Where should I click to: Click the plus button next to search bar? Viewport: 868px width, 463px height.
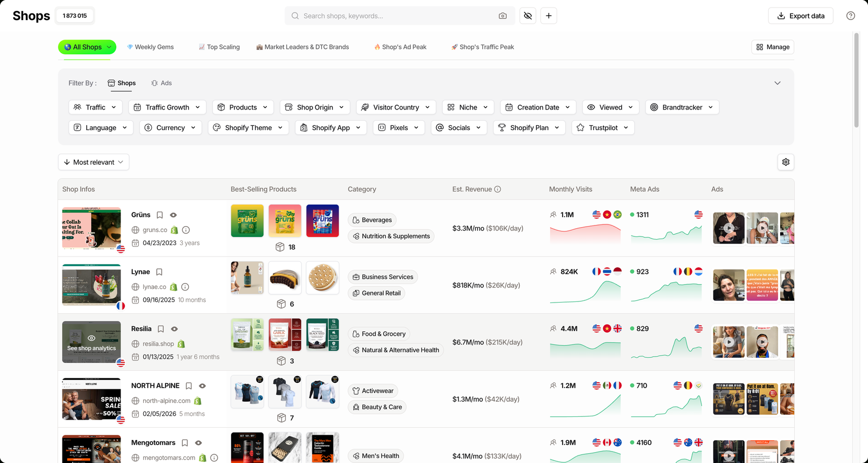[x=548, y=16]
